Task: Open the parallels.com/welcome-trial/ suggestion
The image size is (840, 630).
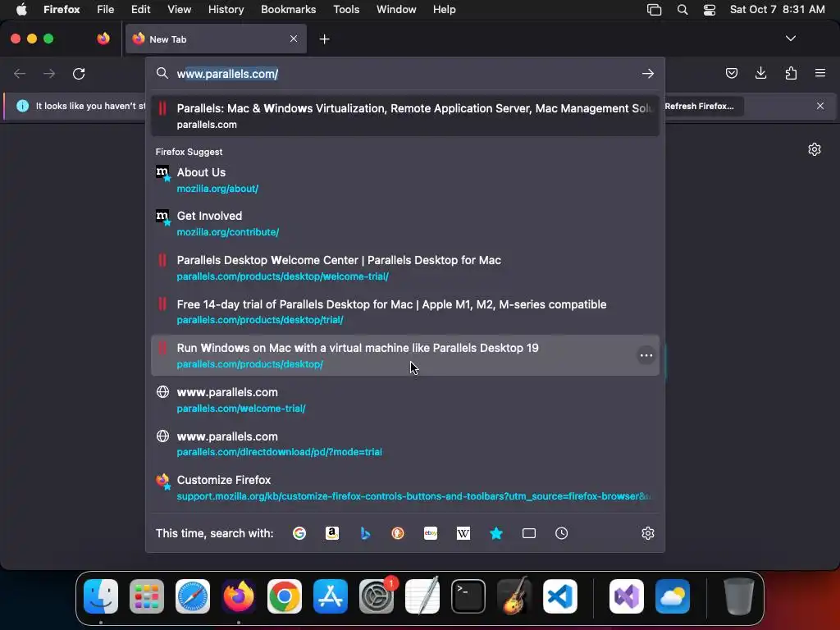Action: (405, 399)
